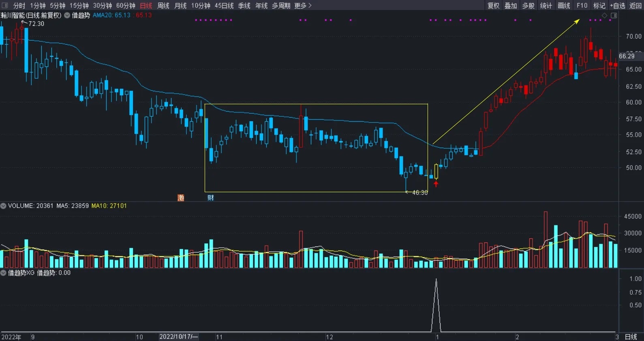Open the 借趋势 indicator round dropdown icon
Image resolution: width=644 pixels, height=341 pixels.
coord(67,15)
